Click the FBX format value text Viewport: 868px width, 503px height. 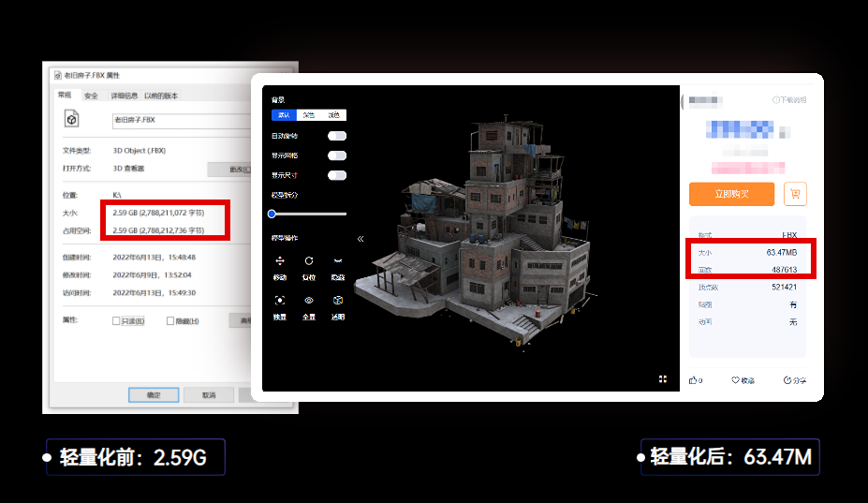click(x=789, y=235)
